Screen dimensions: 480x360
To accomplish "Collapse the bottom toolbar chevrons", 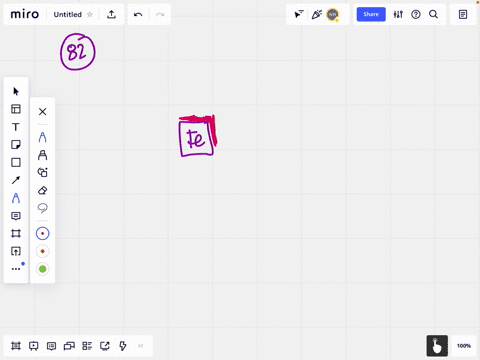I will point(141,346).
